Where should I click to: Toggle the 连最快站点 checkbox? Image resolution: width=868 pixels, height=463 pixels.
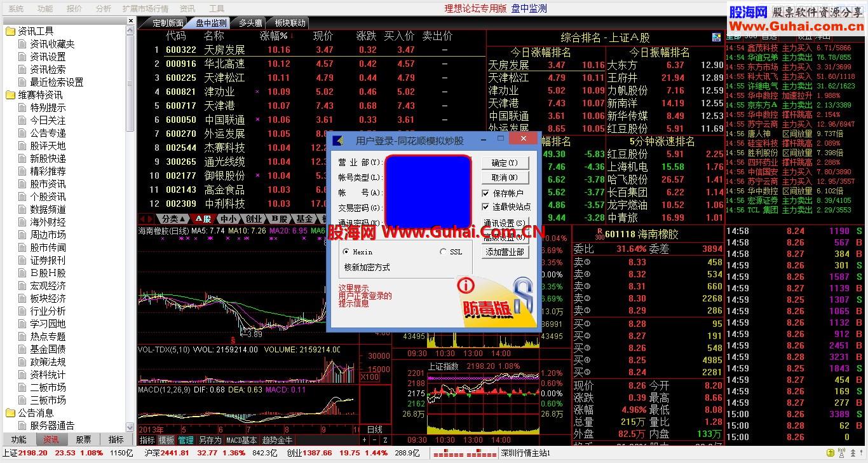pos(486,207)
